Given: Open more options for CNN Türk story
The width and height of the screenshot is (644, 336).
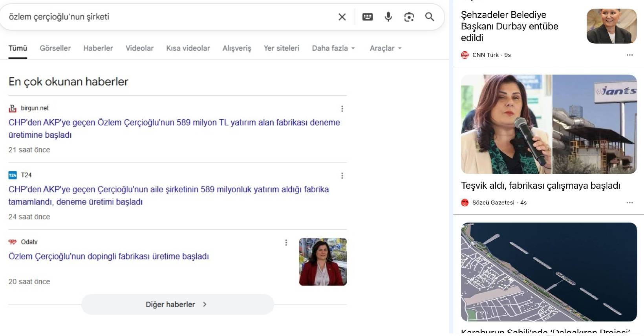Looking at the screenshot, I should pyautogui.click(x=629, y=55).
